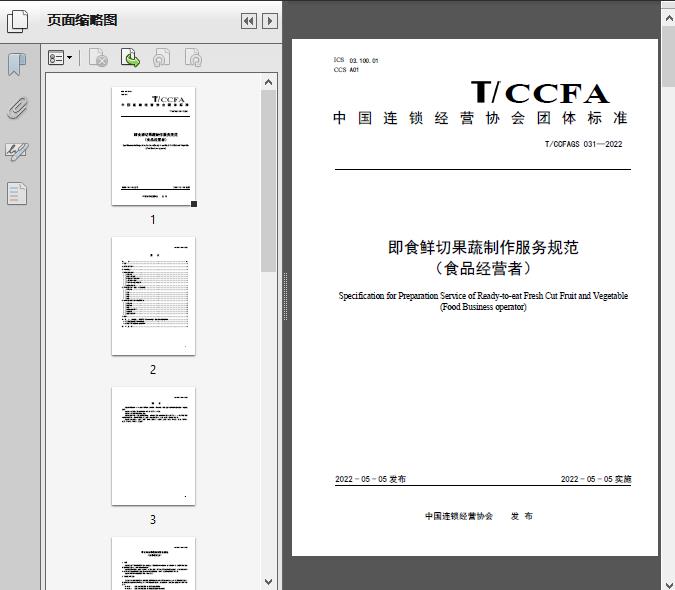The image size is (675, 590).
Task: Open the page thumbnails panel icon
Action: click(18, 21)
